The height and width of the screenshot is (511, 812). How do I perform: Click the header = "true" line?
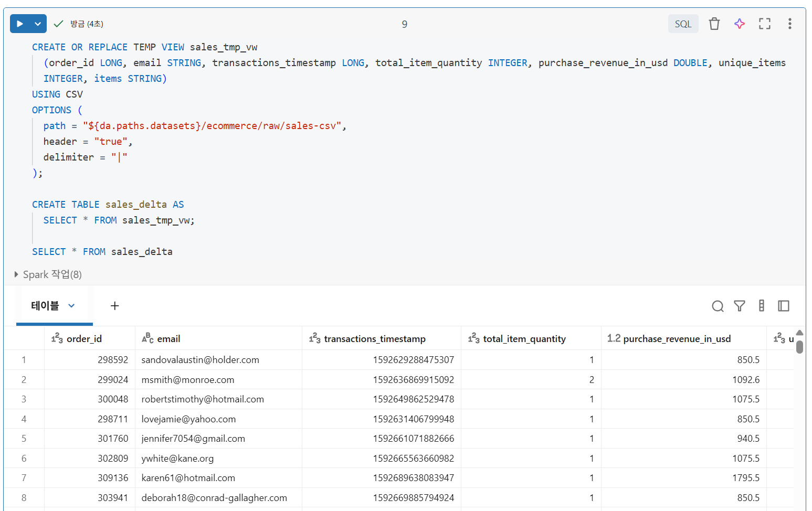pyautogui.click(x=88, y=142)
